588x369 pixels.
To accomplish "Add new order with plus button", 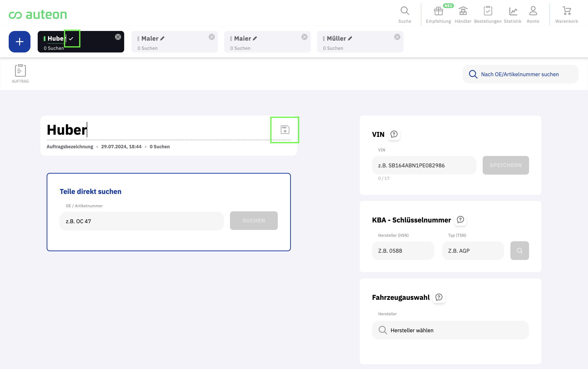I will click(20, 42).
